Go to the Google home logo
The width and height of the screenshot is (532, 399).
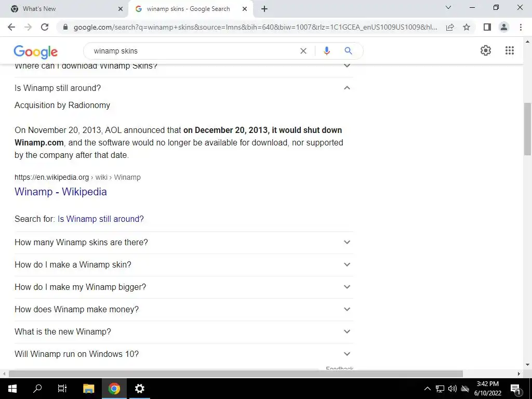click(36, 52)
